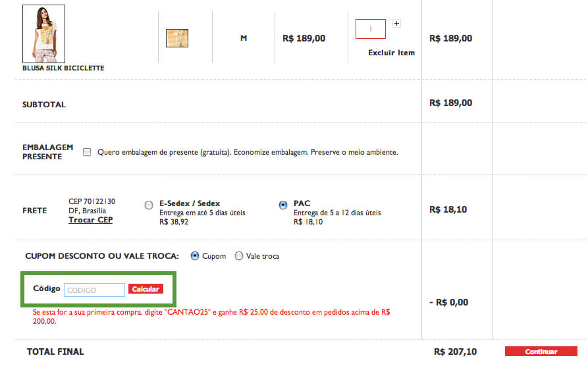Pick the Cupom discount type
The image size is (588, 368).
click(195, 256)
